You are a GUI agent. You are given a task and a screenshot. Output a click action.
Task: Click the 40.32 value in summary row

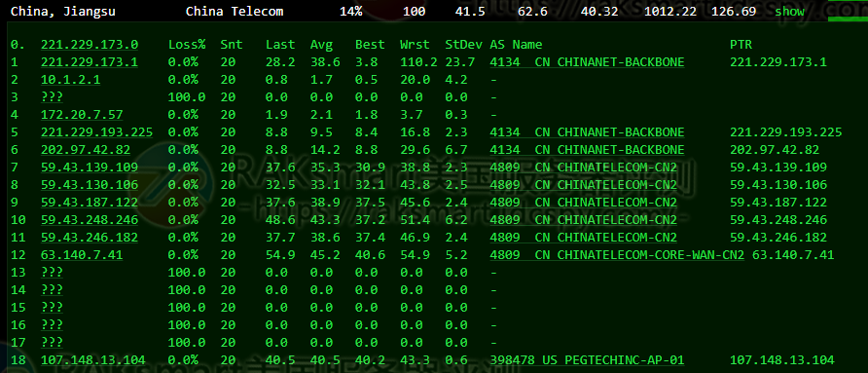tap(599, 11)
